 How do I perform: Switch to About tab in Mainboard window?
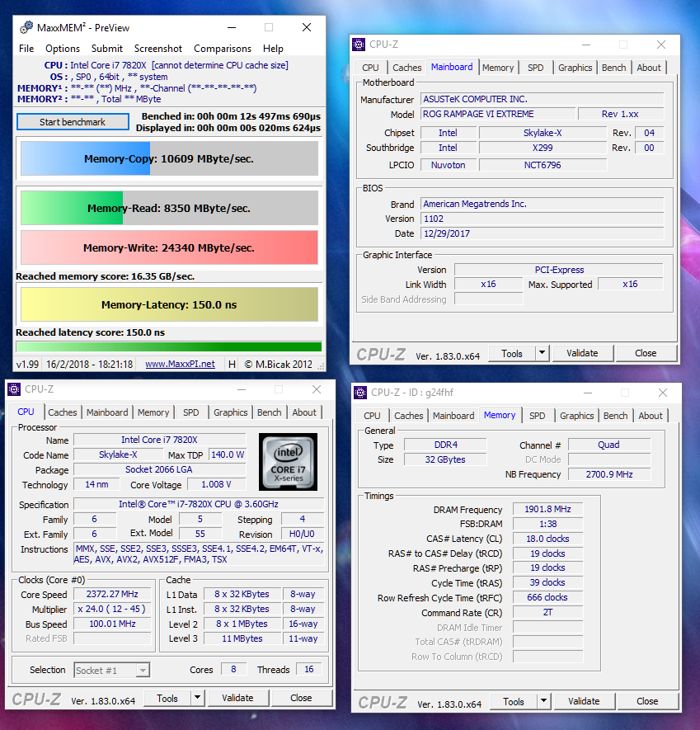pyautogui.click(x=649, y=68)
